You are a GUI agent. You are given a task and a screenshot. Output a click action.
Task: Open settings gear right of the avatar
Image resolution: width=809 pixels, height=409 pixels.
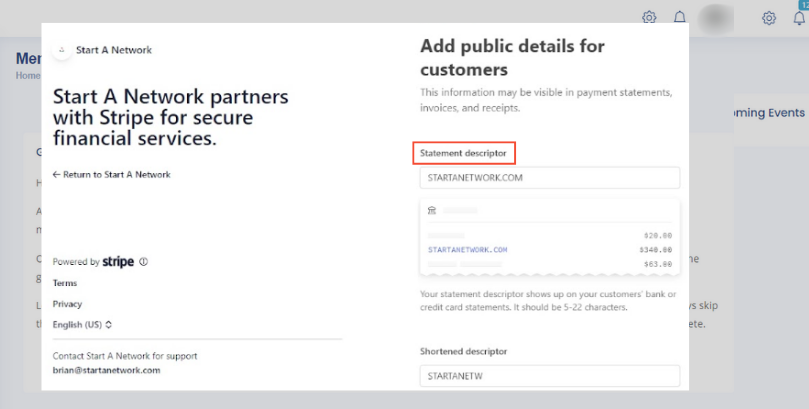(x=769, y=17)
